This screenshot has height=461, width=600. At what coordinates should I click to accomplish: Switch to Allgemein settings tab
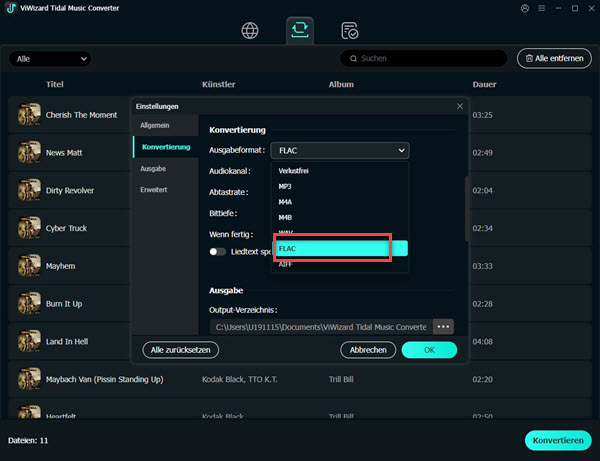click(x=165, y=125)
